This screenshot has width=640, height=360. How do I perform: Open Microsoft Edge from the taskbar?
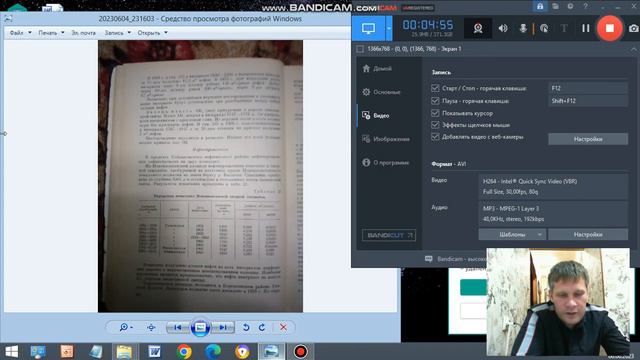coord(213,351)
